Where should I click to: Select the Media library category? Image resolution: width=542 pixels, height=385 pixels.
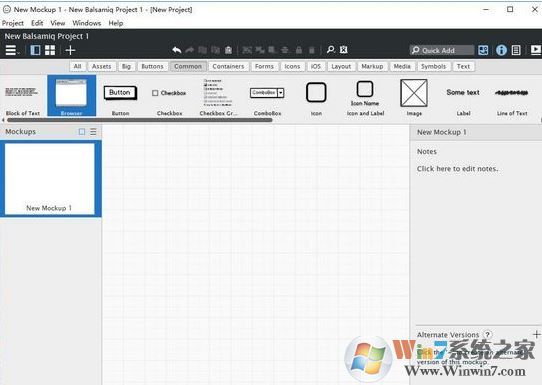tap(402, 66)
